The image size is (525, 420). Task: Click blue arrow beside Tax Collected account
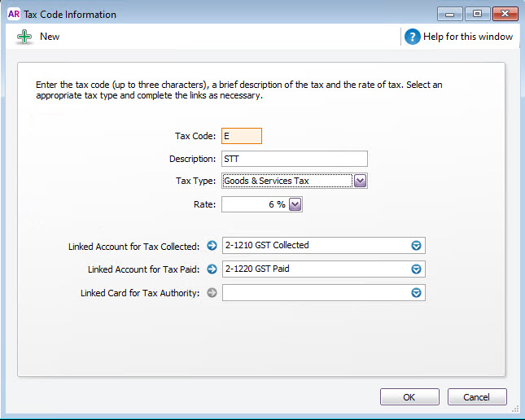pos(212,246)
